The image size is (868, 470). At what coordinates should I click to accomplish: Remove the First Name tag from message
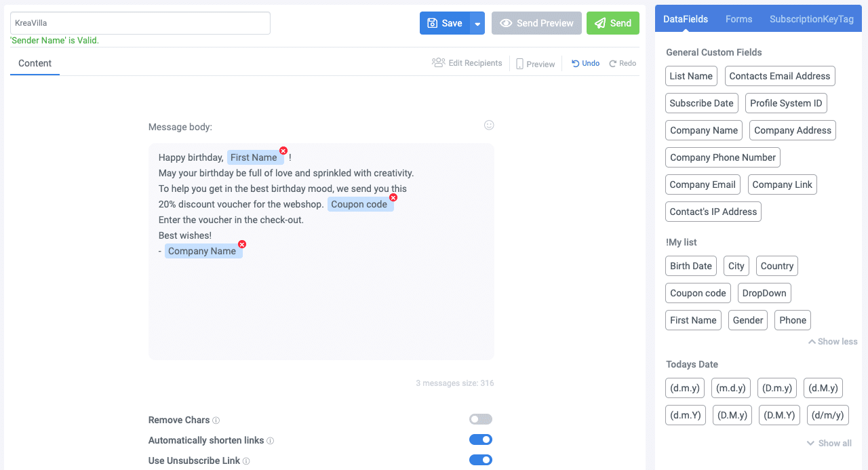[x=283, y=151]
